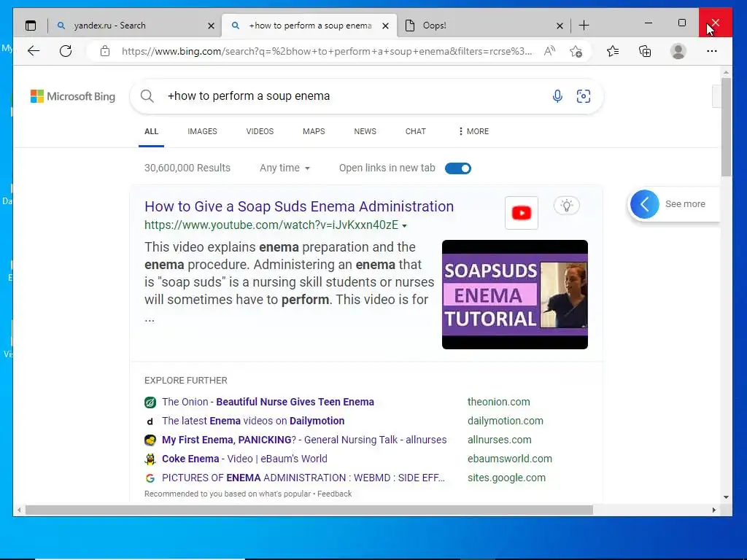Click the ebaumsworld.com domain text

pyautogui.click(x=509, y=459)
